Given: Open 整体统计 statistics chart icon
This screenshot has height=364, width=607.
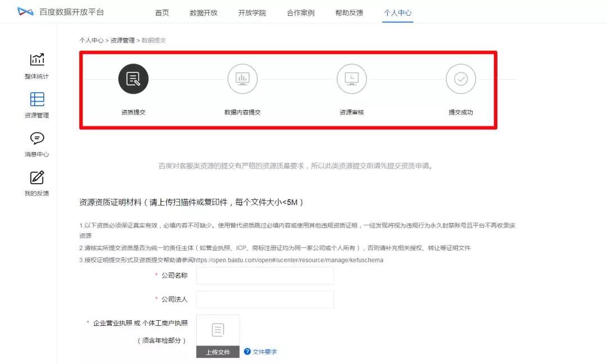Looking at the screenshot, I should (37, 60).
